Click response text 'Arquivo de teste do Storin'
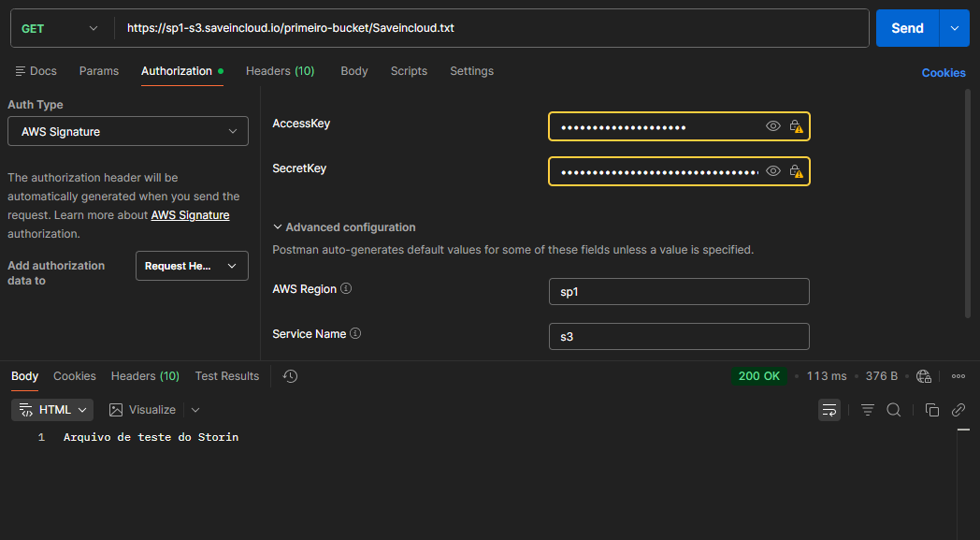The width and height of the screenshot is (980, 540). [151, 437]
